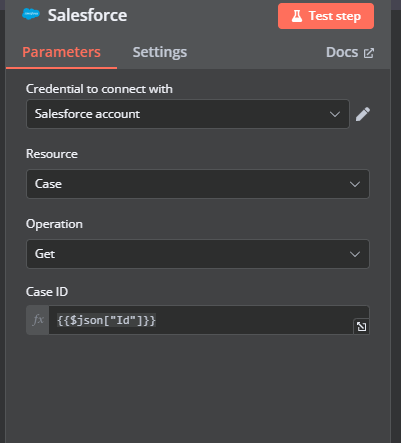Open the Salesforce account credential dropdown
Image resolution: width=401 pixels, height=443 pixels.
pos(188,114)
